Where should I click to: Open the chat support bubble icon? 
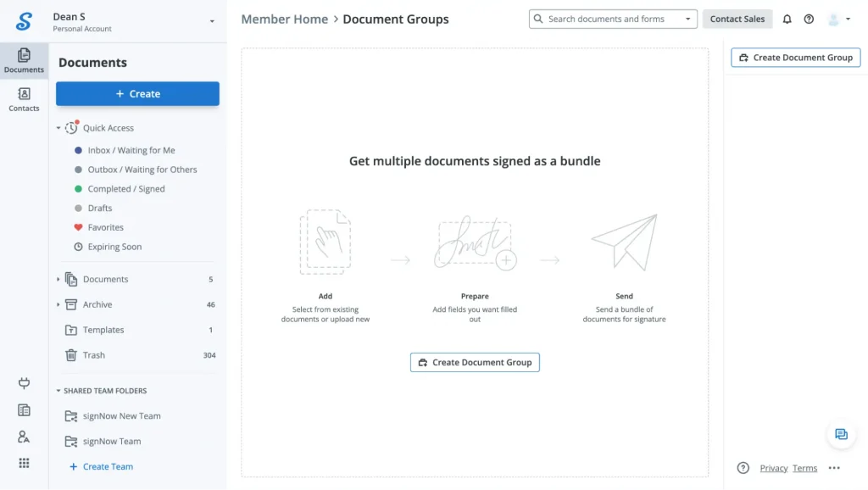tap(841, 434)
